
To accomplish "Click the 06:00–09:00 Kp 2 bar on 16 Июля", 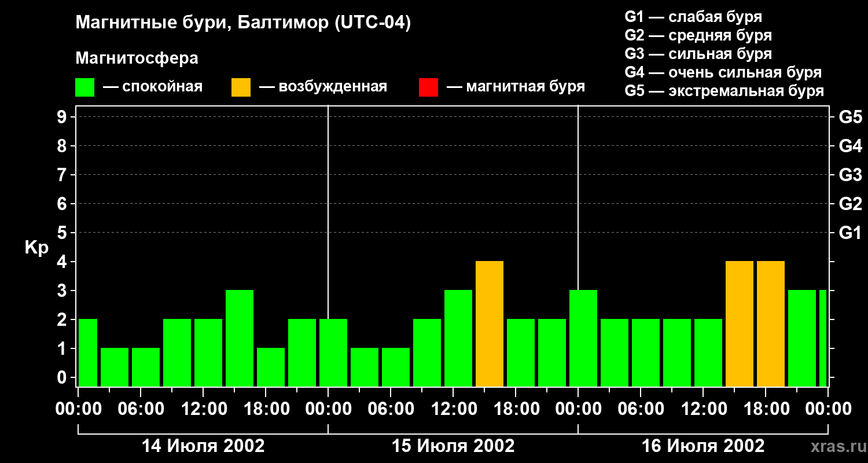I will click(x=646, y=353).
